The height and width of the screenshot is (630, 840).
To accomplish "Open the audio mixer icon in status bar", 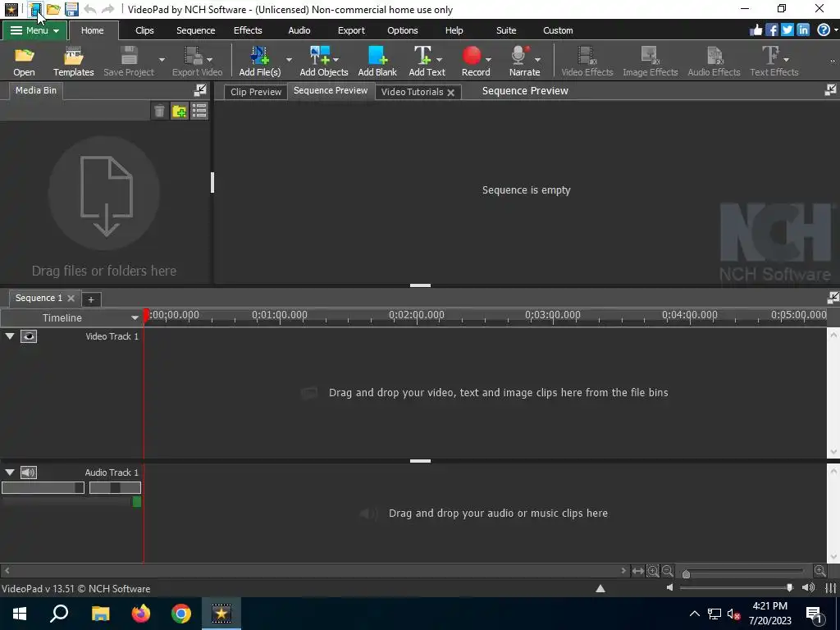I will click(830, 587).
